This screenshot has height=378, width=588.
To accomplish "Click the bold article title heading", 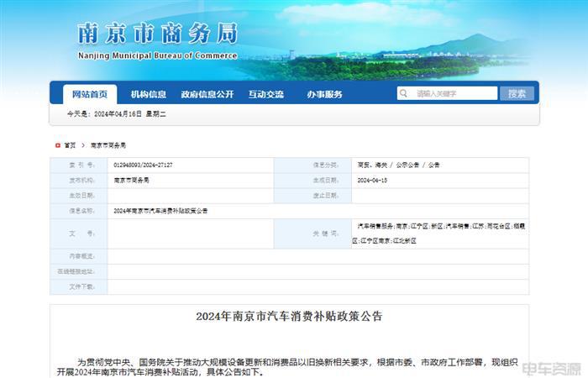I will [x=289, y=317].
